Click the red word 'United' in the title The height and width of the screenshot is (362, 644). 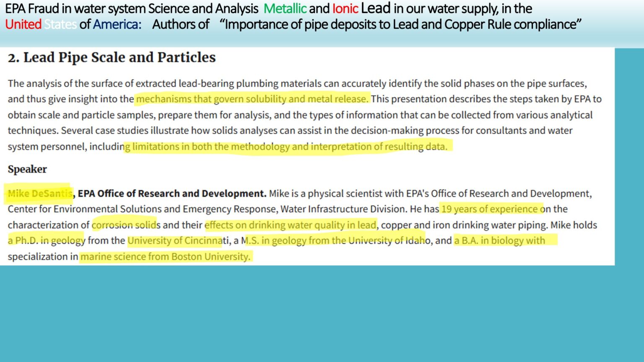click(x=23, y=24)
